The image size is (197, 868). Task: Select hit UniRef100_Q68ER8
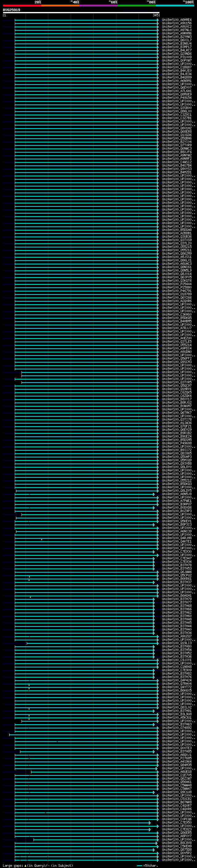tap(177, 132)
